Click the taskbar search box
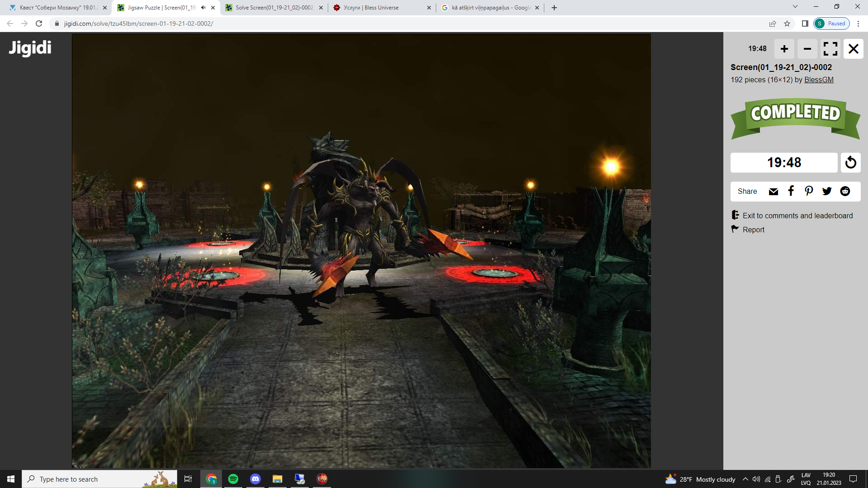Viewport: 868px width, 488px height. [99, 479]
